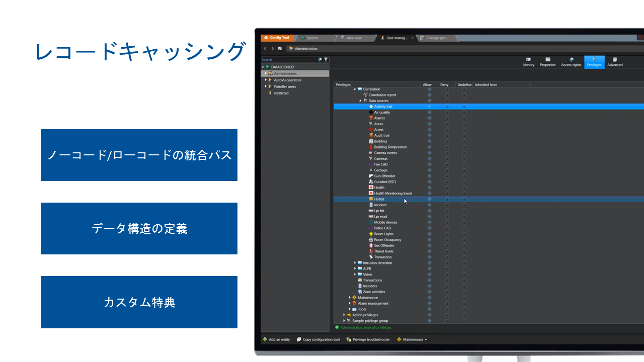Set Deny for Transaction privilege
Image resolution: width=644 pixels, height=362 pixels.
447,257
